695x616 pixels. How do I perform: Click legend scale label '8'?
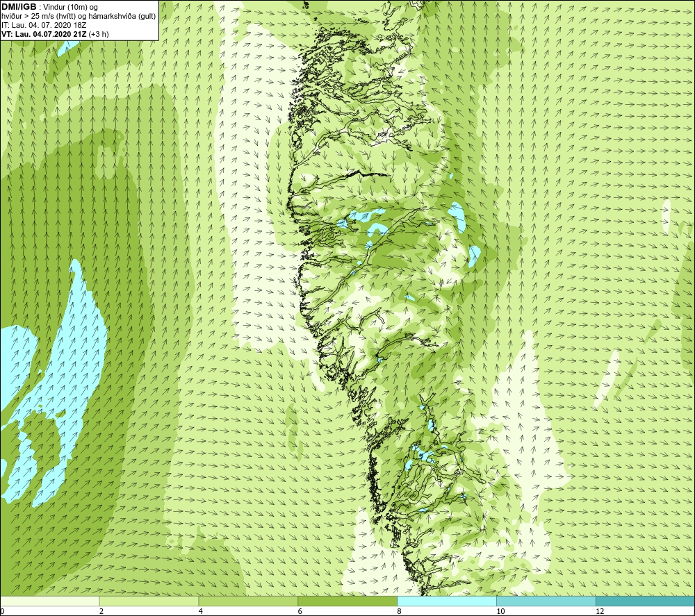(x=400, y=611)
